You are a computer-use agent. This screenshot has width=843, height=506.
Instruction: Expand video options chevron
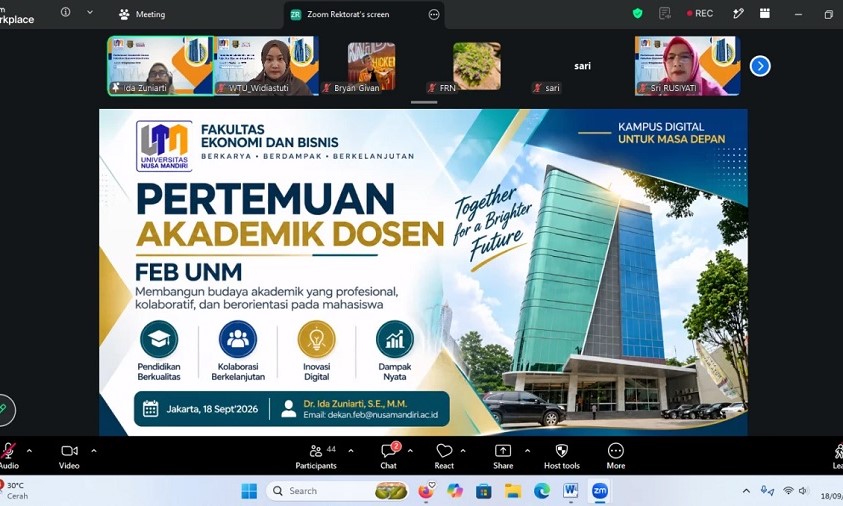coord(94,451)
